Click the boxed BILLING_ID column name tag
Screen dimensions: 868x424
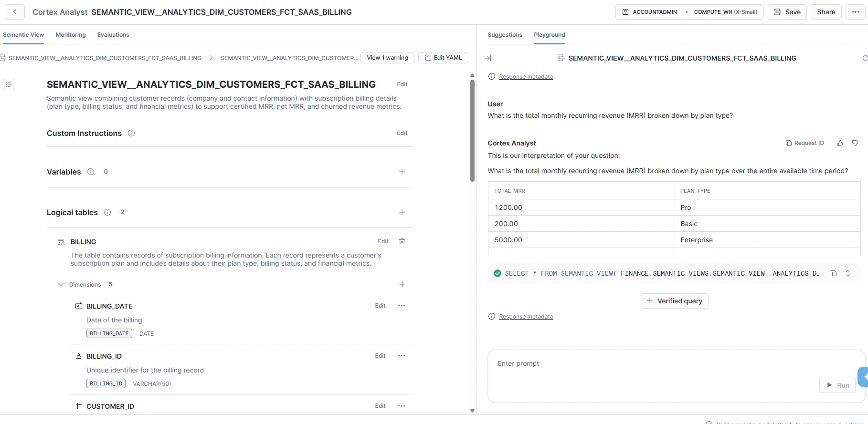coord(106,383)
